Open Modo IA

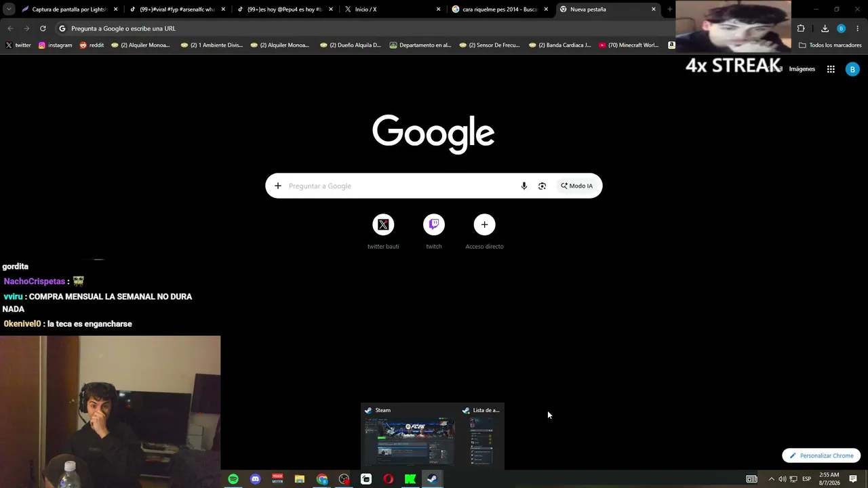tap(576, 186)
